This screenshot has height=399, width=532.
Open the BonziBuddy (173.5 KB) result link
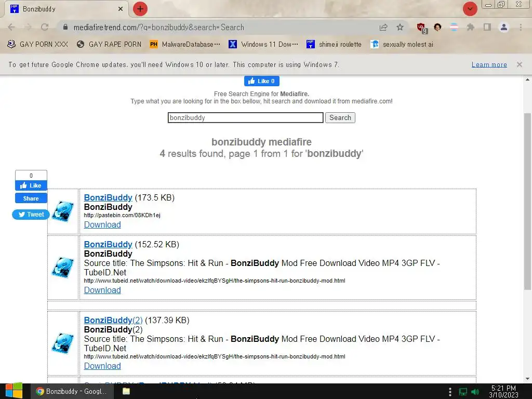(108, 197)
